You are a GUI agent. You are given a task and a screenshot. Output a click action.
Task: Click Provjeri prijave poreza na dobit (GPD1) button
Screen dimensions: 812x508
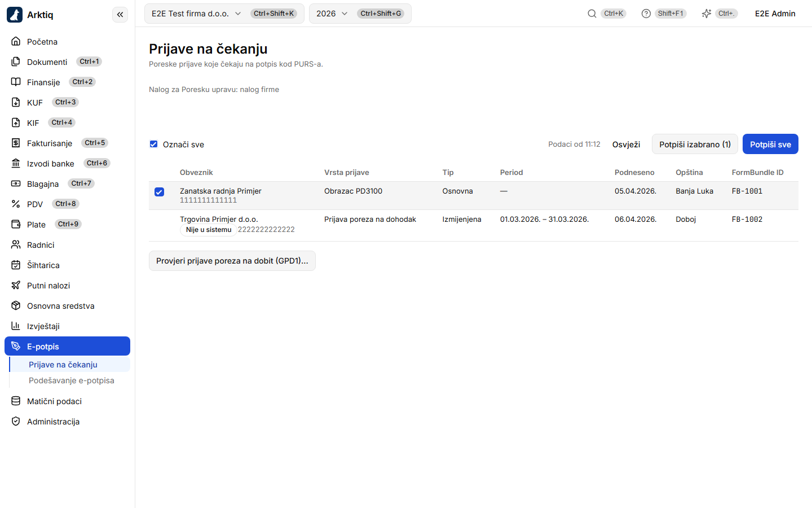(x=232, y=261)
